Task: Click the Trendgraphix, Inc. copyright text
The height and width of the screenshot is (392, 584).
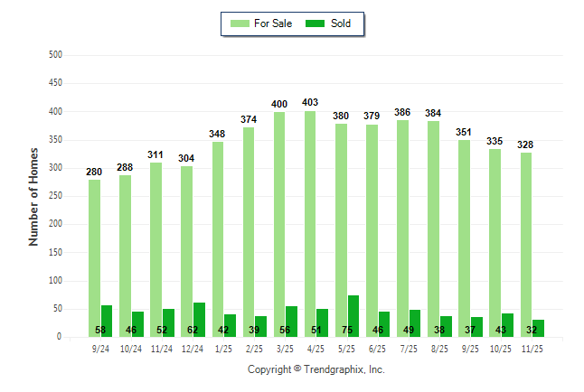Action: click(x=316, y=369)
